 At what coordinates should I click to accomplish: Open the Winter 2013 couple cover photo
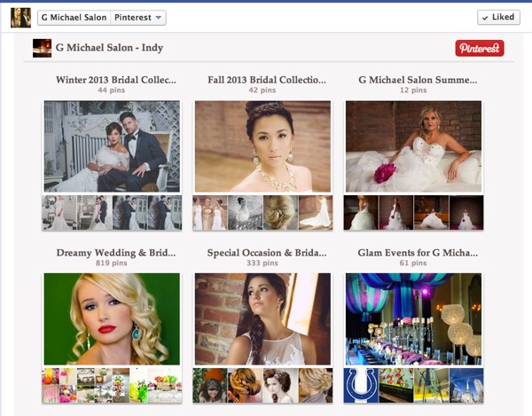112,146
